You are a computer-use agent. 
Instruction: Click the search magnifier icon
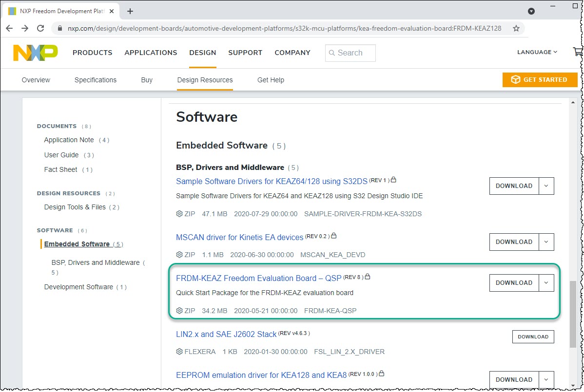click(332, 53)
